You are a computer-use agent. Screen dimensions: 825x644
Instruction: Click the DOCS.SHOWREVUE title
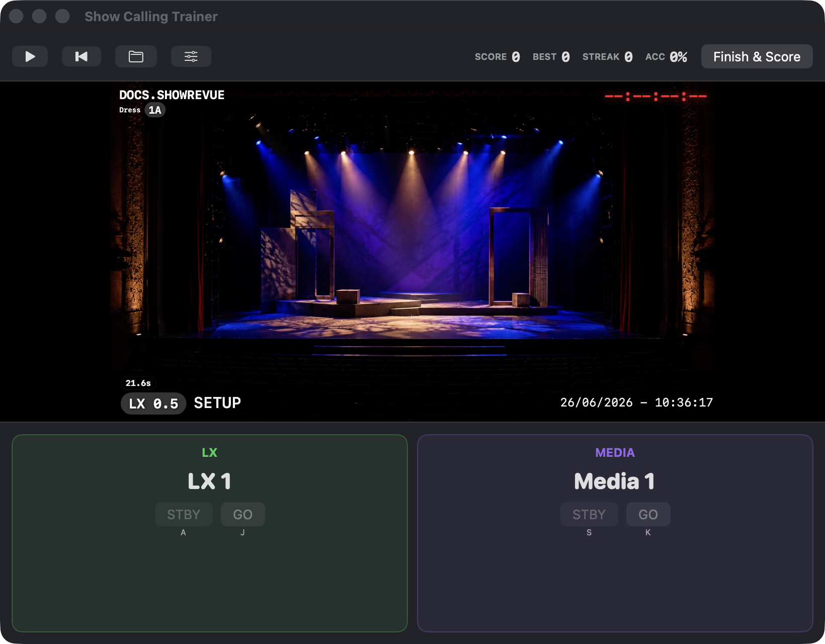tap(172, 95)
